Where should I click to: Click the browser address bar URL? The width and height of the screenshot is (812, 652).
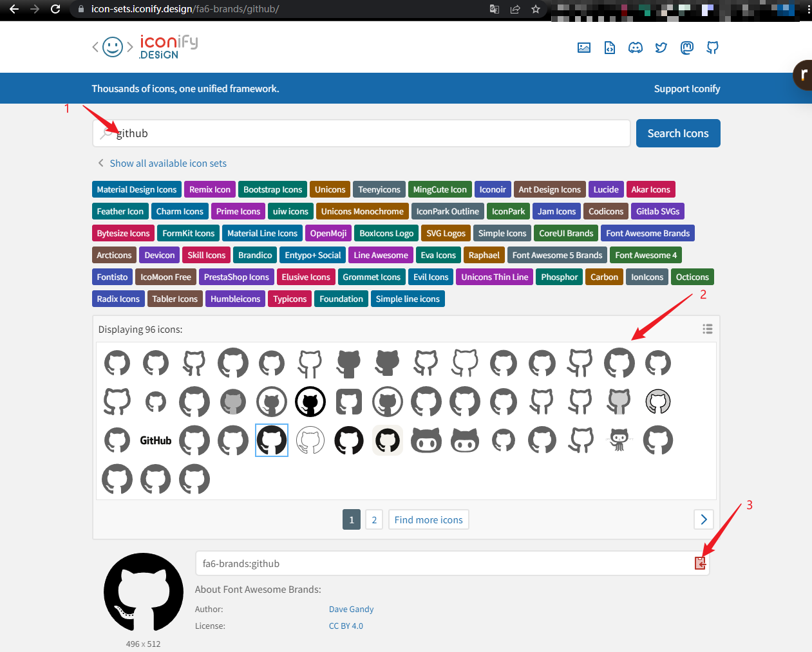(x=185, y=9)
